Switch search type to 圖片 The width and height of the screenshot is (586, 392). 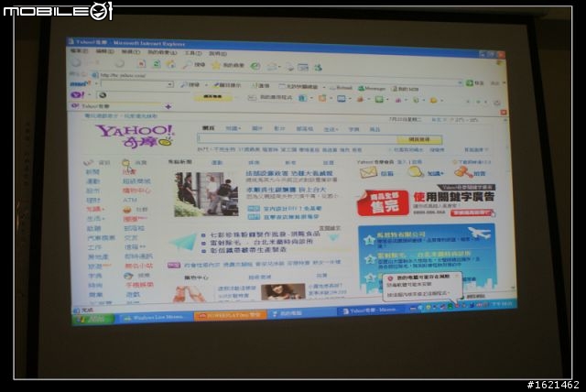(257, 128)
